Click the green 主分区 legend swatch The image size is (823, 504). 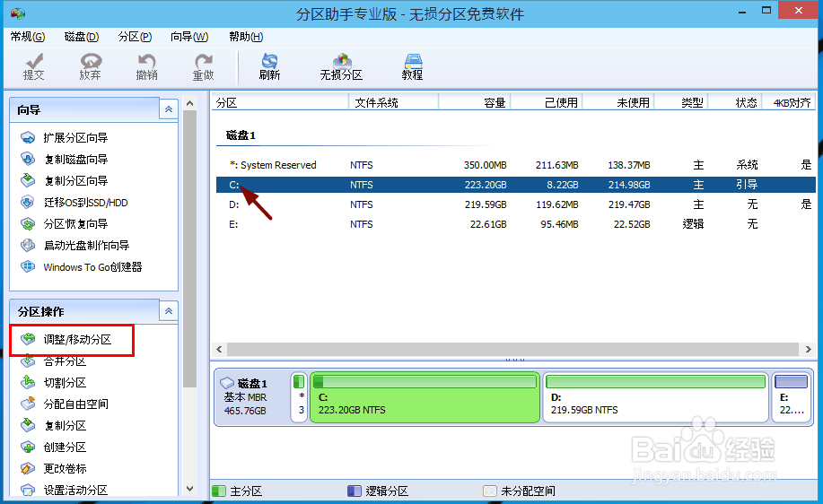click(x=218, y=491)
